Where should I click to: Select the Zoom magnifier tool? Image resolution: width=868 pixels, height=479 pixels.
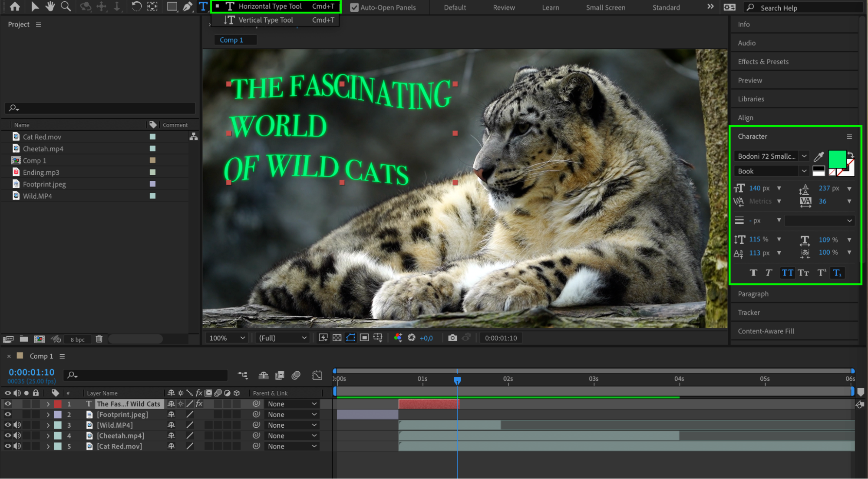pyautogui.click(x=66, y=7)
